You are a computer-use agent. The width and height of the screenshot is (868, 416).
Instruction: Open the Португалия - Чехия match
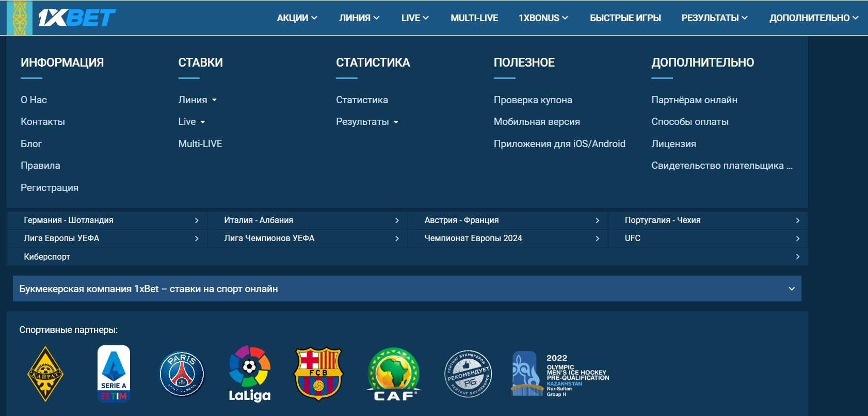point(708,220)
